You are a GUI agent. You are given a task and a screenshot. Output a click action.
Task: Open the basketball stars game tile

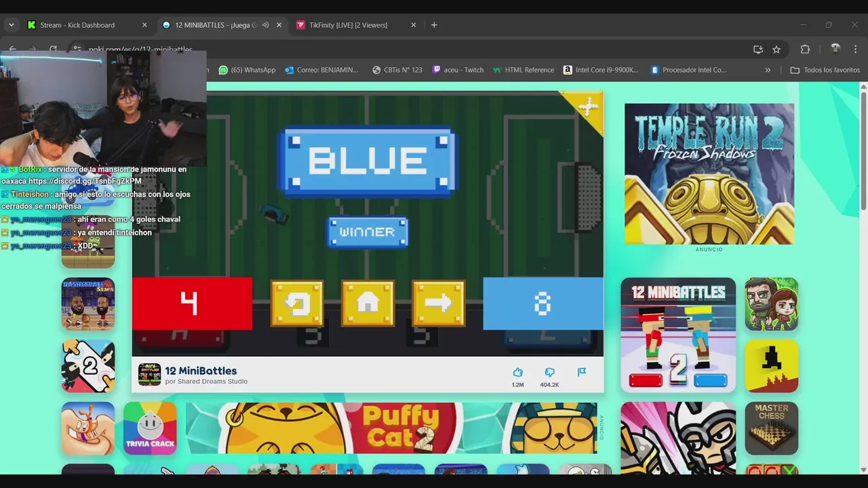[88, 304]
